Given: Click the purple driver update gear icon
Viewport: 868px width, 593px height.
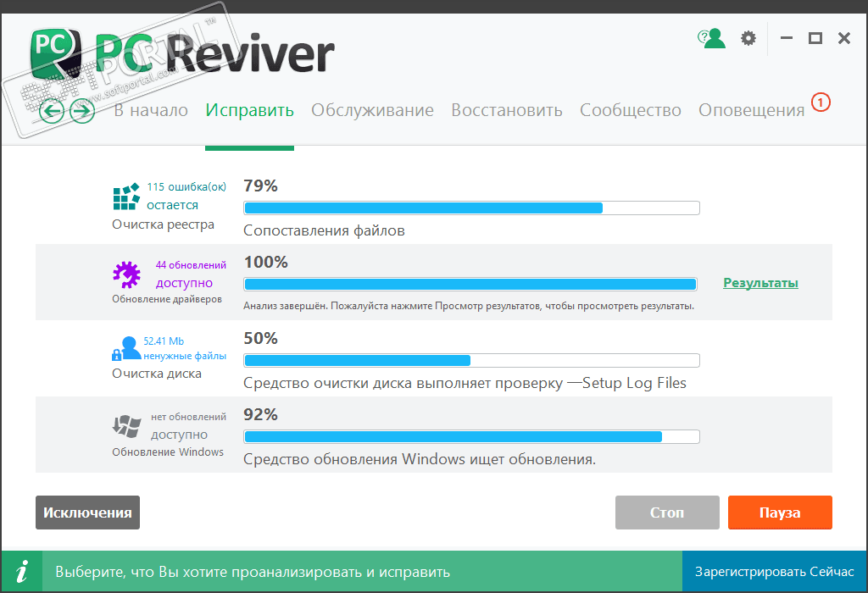Looking at the screenshot, I should tap(127, 274).
